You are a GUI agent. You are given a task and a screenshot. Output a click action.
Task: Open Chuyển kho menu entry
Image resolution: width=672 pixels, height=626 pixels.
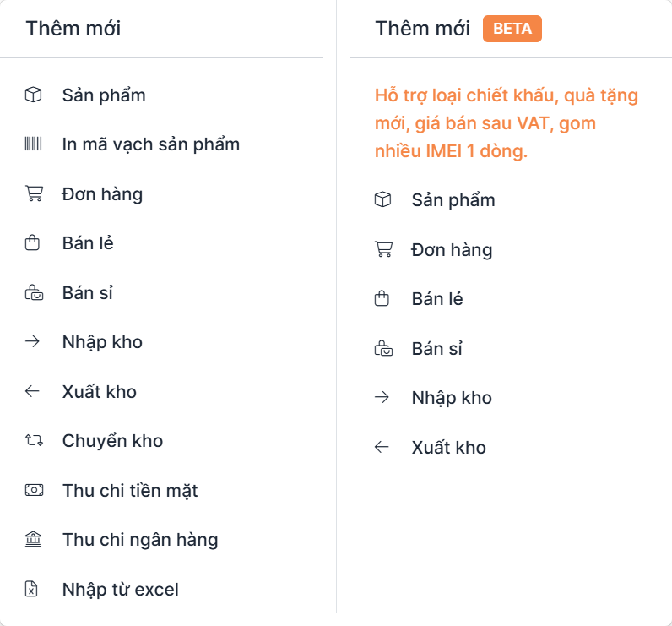pos(112,441)
